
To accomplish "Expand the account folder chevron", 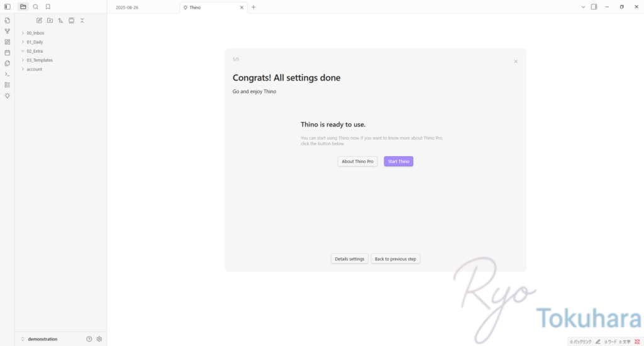I will (23, 69).
